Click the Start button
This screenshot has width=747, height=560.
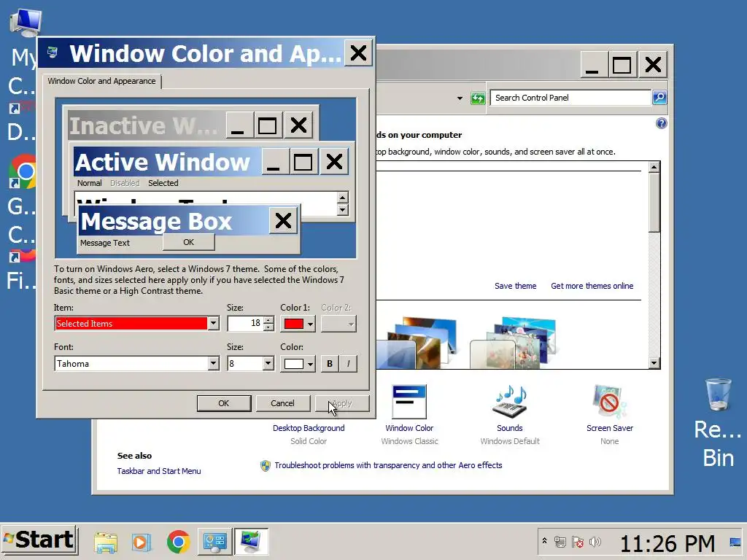click(x=40, y=540)
